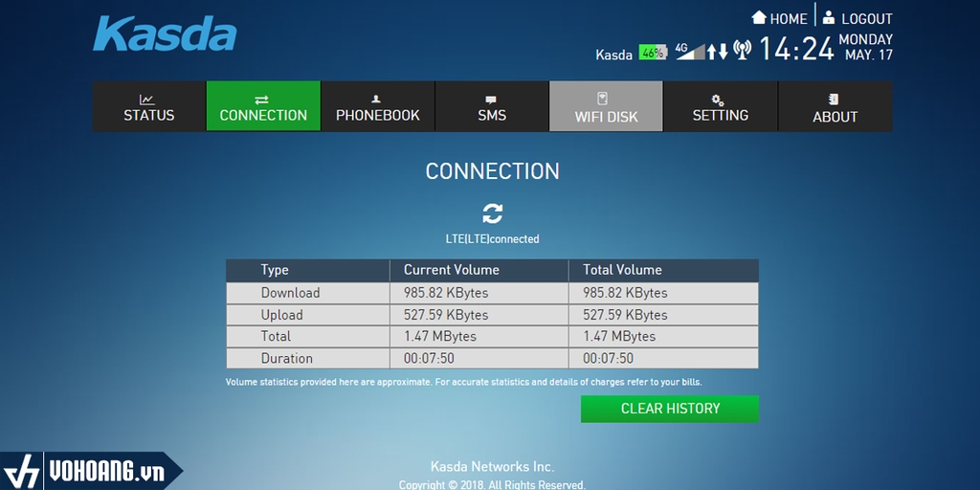The width and height of the screenshot is (980, 490).
Task: Click the Download row label
Action: coord(291,293)
